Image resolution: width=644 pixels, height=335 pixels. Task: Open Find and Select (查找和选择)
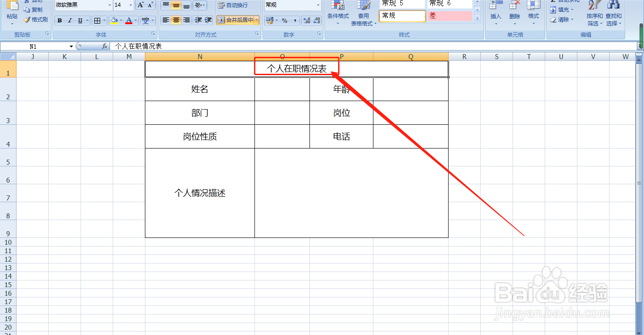tap(614, 13)
